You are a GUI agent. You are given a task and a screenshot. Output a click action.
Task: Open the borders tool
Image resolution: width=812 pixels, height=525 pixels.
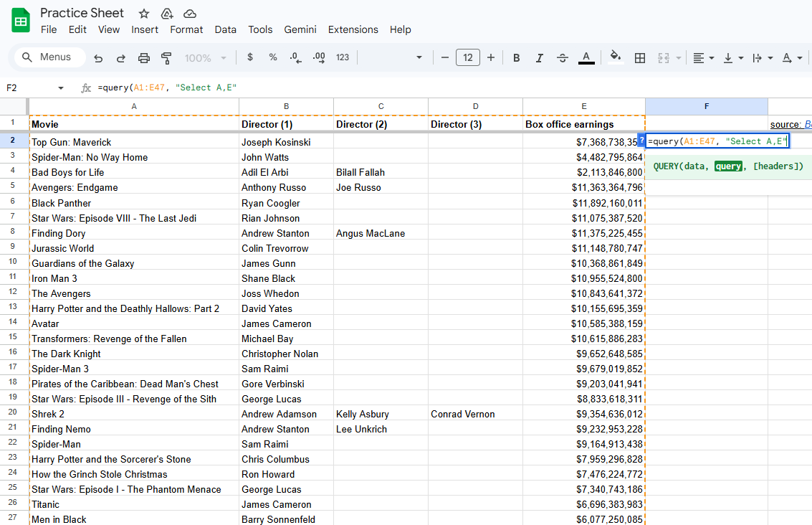click(639, 57)
